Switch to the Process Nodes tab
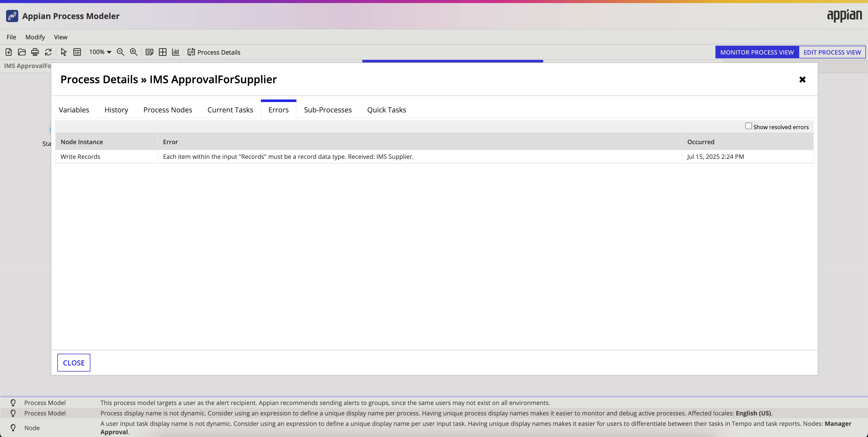The height and width of the screenshot is (437, 868). [168, 110]
